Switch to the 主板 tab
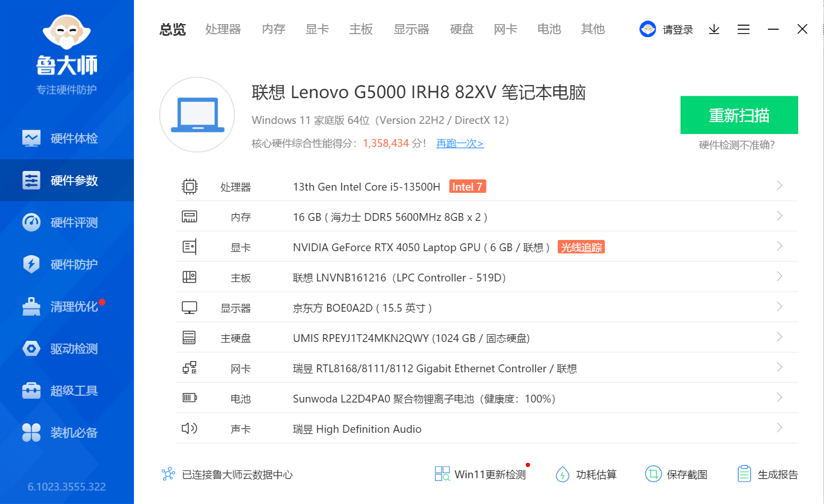Image resolution: width=824 pixels, height=504 pixels. 361,29
